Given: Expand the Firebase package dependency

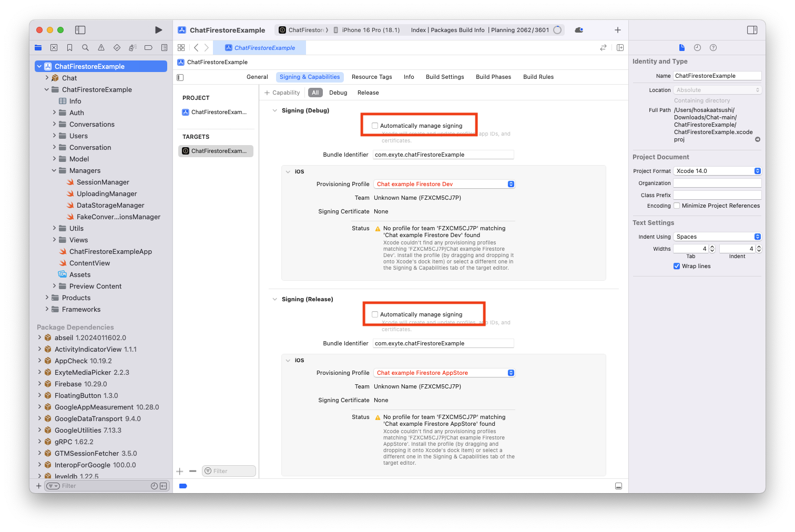Looking at the screenshot, I should (39, 384).
